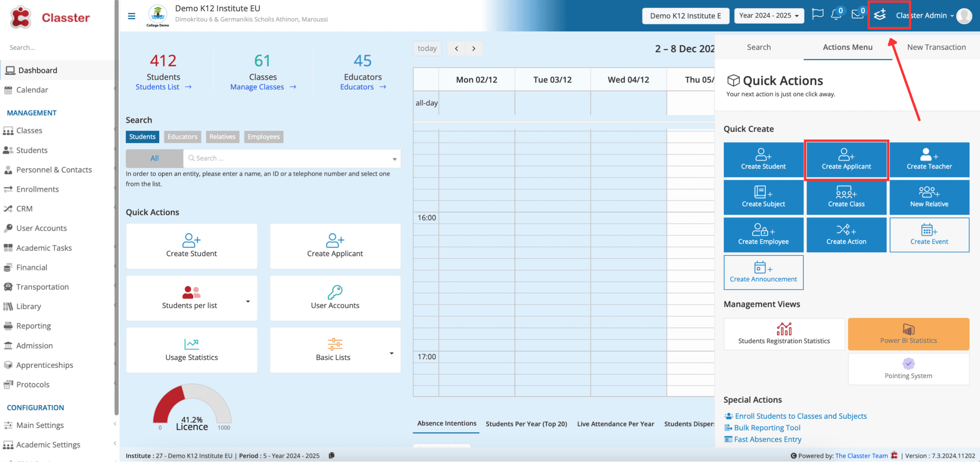Screen dimensions: 980x462
Task: Expand the Basic Lists dropdown arrow
Action: click(x=392, y=353)
